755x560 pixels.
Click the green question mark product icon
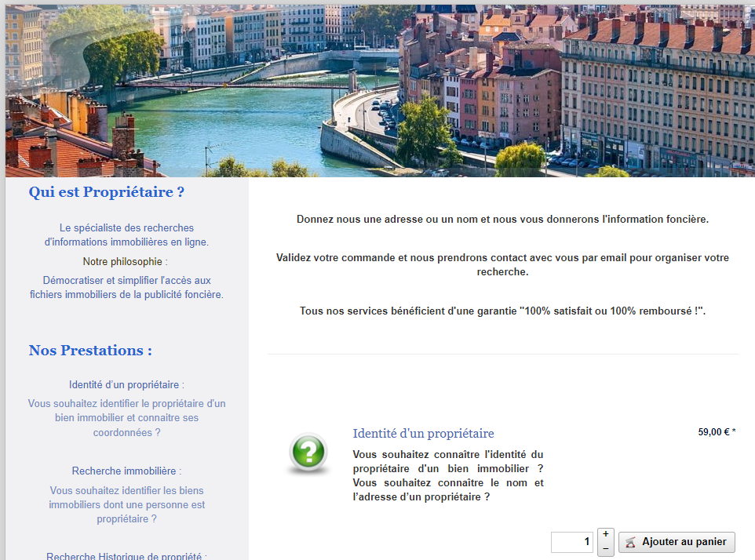coord(308,453)
